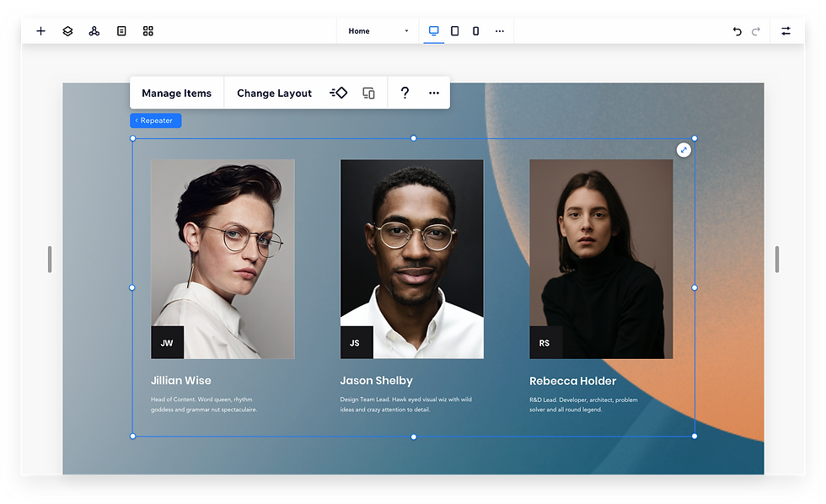
Task: Select Jason Shelby portrait image
Action: coord(412,259)
